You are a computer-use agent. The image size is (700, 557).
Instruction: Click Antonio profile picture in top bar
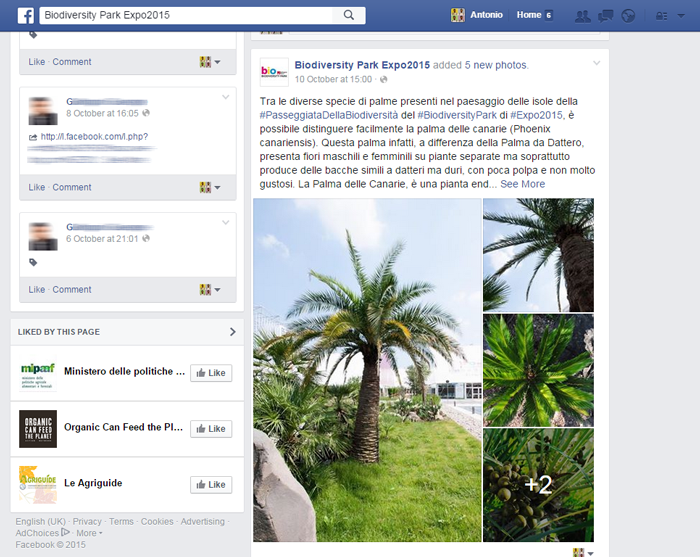[x=458, y=15]
